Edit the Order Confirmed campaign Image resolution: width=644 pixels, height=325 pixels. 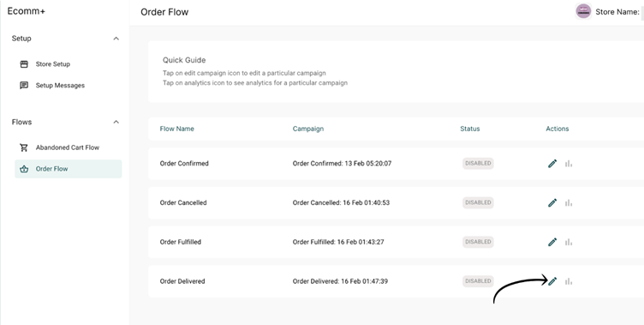point(552,164)
